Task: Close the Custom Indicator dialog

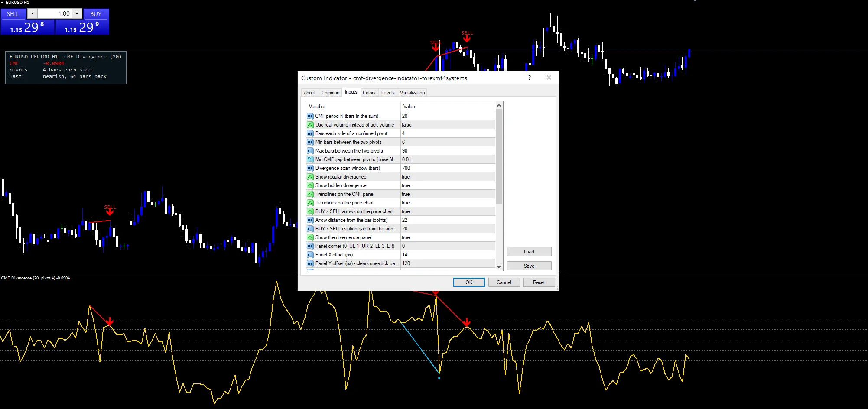Action: (x=549, y=78)
